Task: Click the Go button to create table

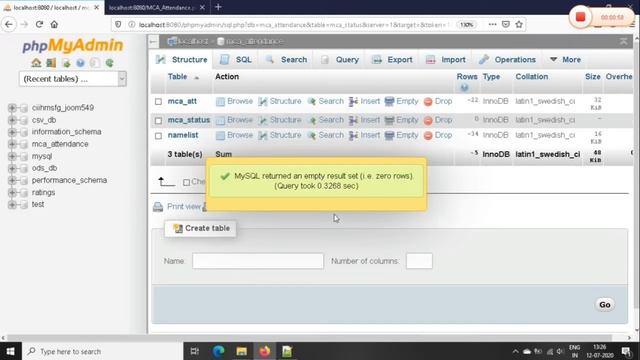Action: [x=604, y=304]
